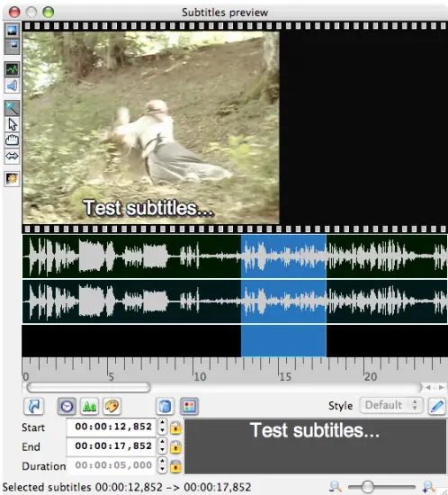Switch to the clock timing tab
The width and height of the screenshot is (448, 495).
coord(67,406)
